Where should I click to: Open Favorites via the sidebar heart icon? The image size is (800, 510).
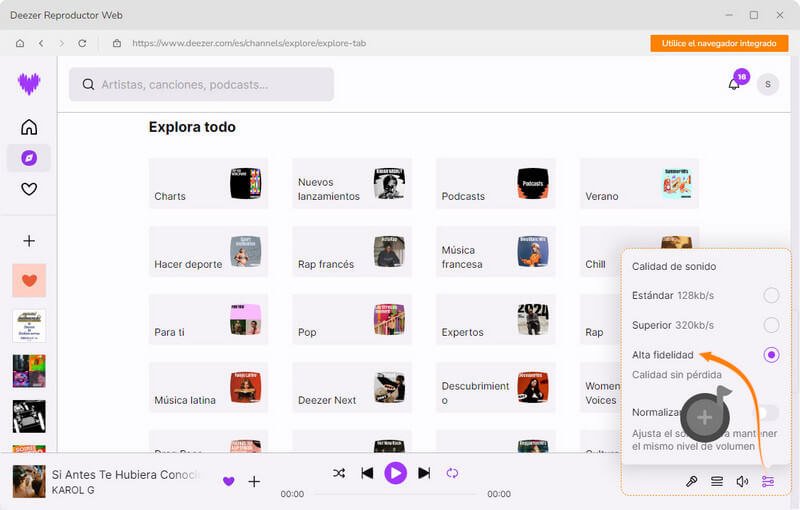click(x=29, y=189)
